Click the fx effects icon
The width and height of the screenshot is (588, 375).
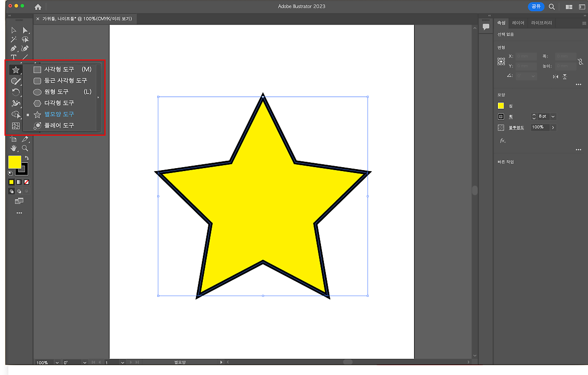502,141
